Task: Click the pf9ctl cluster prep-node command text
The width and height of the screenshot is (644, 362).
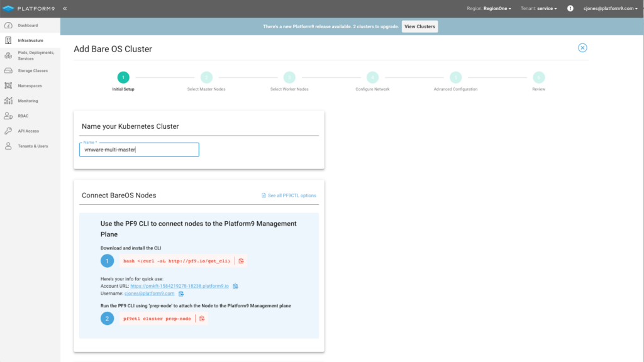Action: [157, 319]
